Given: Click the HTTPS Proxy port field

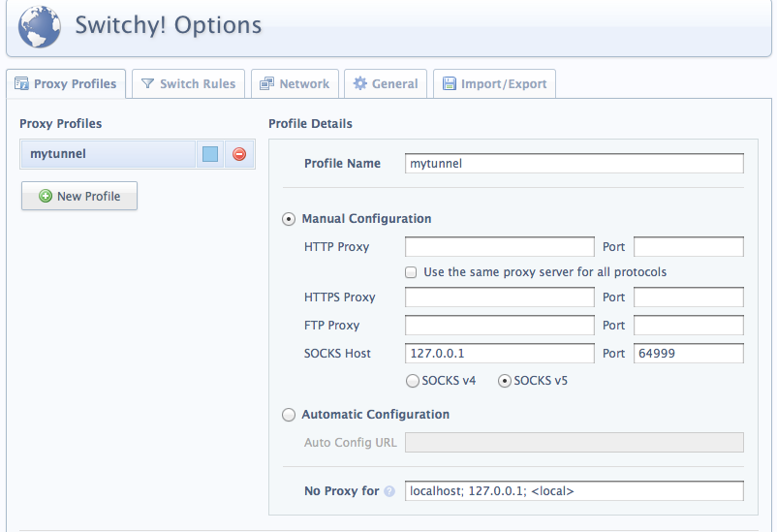Looking at the screenshot, I should pos(689,297).
